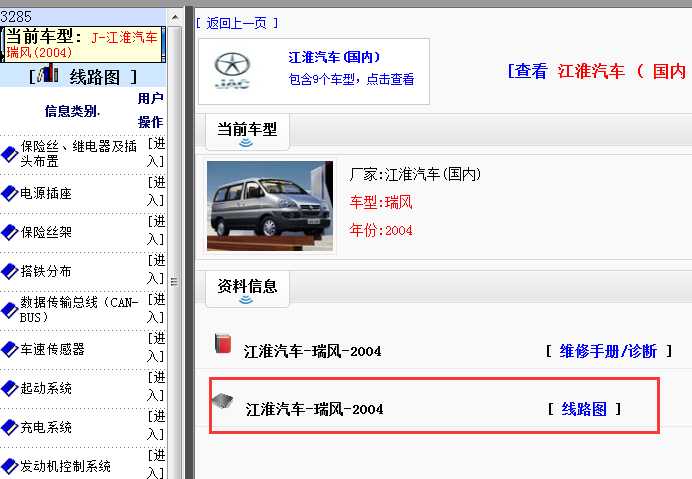Click the left panel header 线路图
This screenshot has height=479, width=692.
[83, 76]
